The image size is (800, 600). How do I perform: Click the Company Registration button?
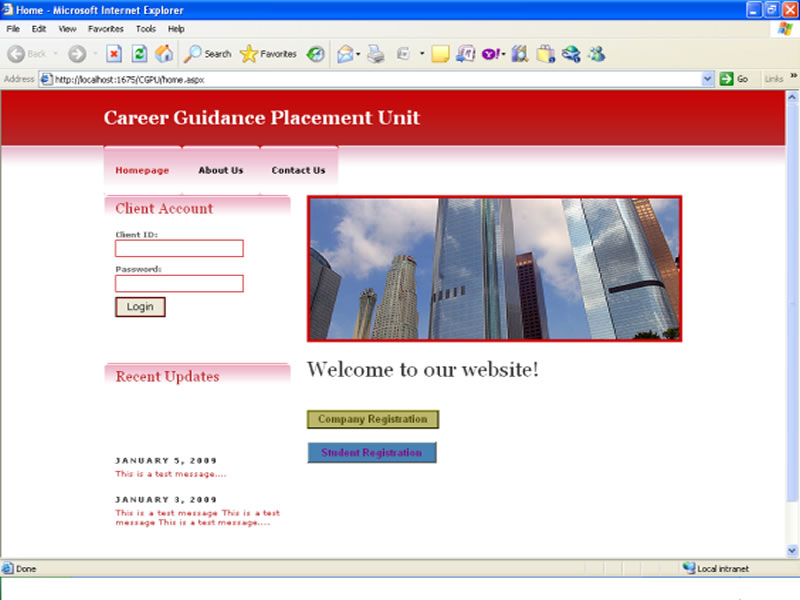(x=372, y=419)
